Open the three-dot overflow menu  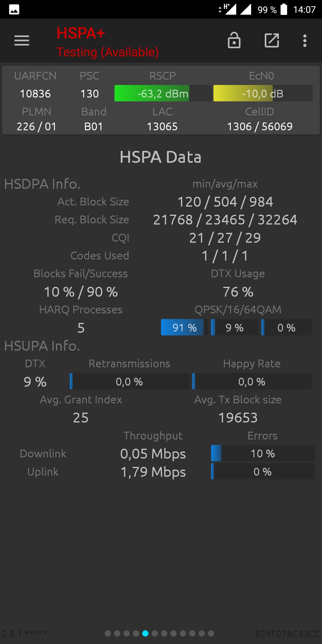305,41
